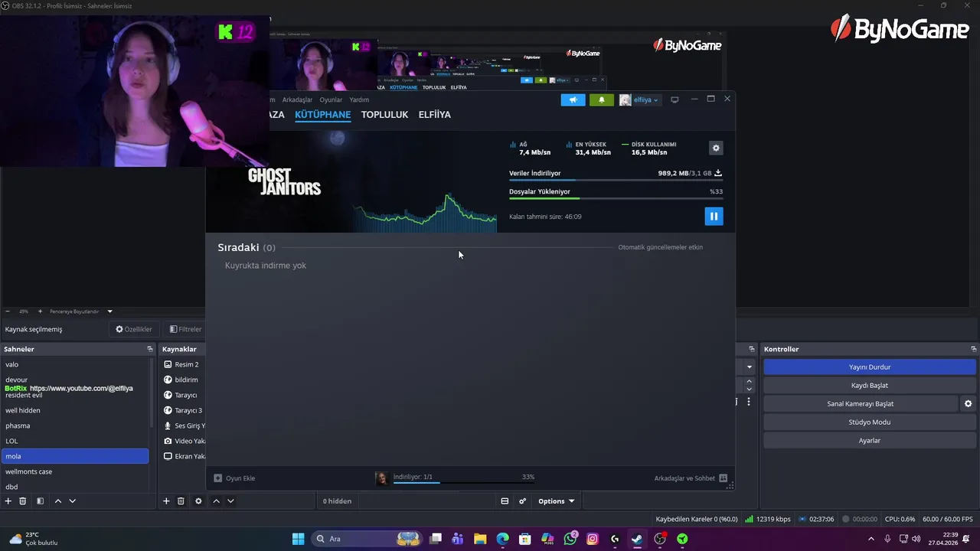Select the wellmonts case scene
The image size is (980, 551).
click(75, 471)
